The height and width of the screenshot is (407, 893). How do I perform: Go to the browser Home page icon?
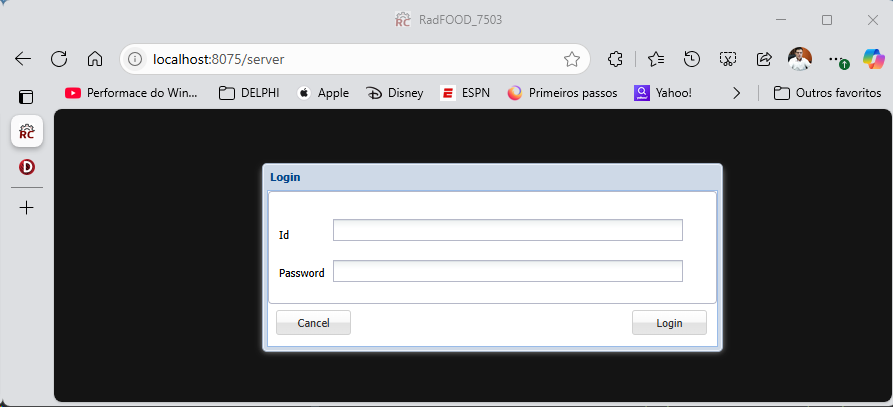[94, 59]
